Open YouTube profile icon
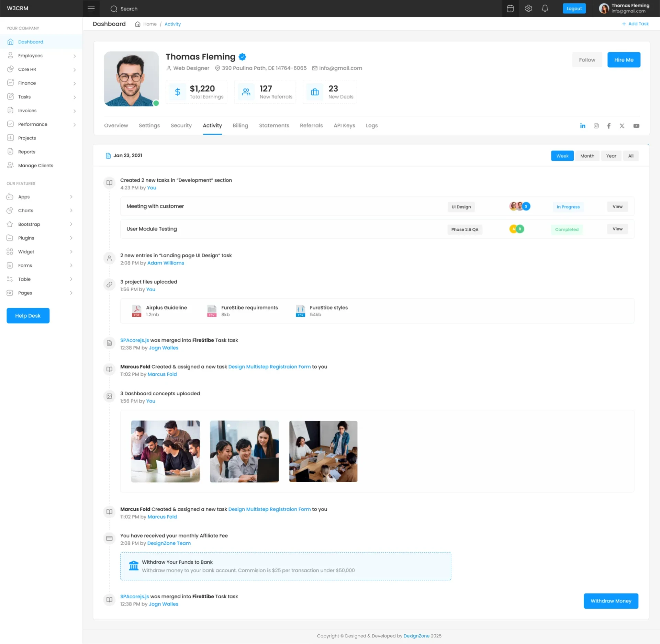 coord(636,126)
